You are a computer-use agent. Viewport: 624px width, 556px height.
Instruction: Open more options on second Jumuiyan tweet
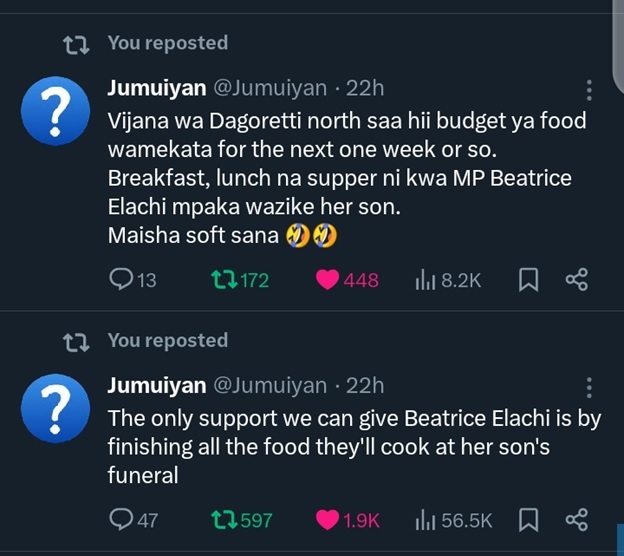click(589, 387)
